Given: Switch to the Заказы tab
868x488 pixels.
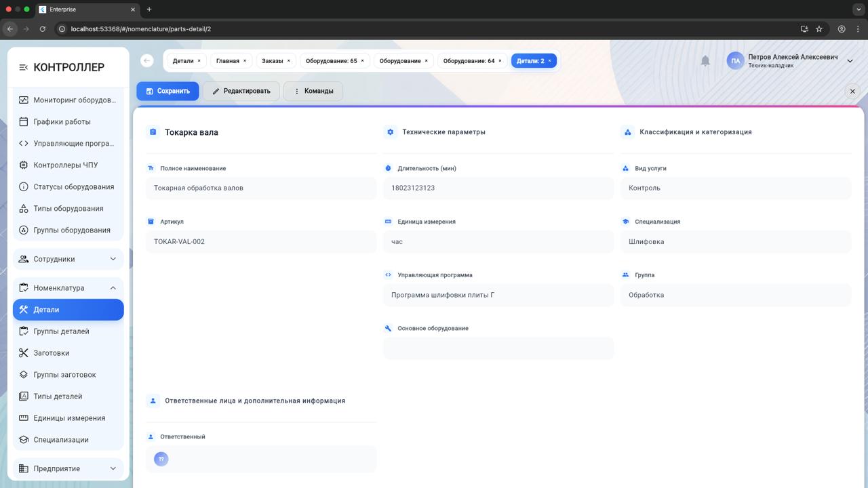Looking at the screenshot, I should point(272,61).
